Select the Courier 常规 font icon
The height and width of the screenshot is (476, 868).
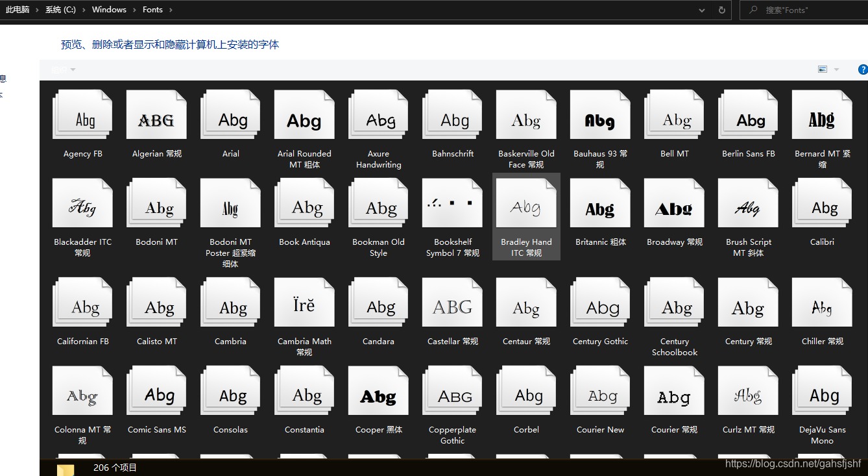tap(674, 391)
